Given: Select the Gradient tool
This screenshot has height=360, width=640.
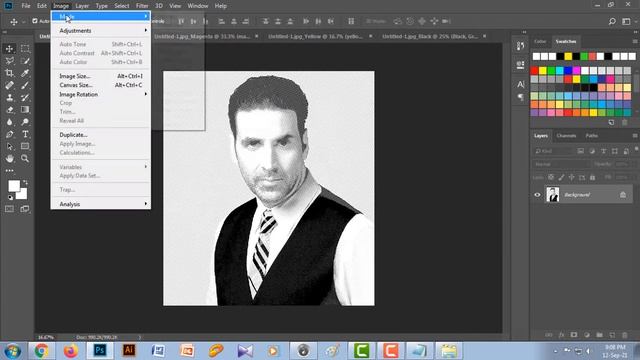Looking at the screenshot, I should [x=25, y=110].
